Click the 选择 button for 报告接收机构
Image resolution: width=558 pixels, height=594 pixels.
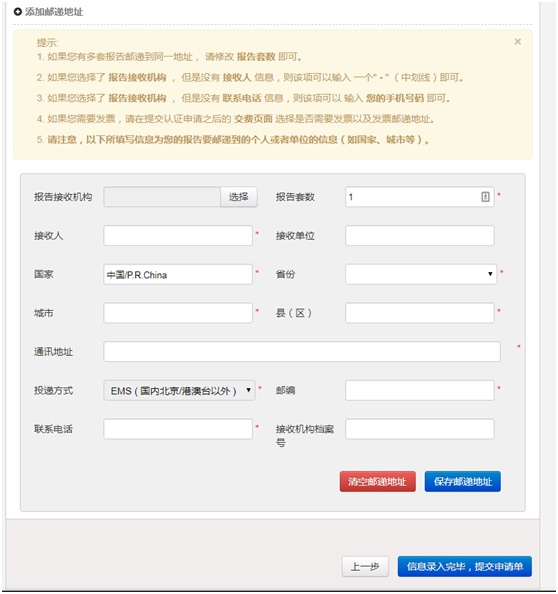[x=239, y=197]
